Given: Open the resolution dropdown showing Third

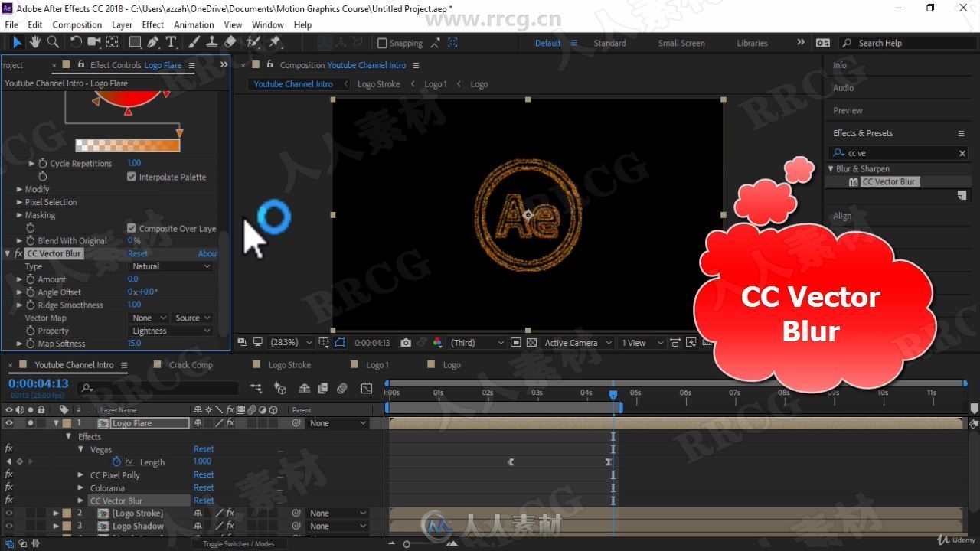Looking at the screenshot, I should click(x=478, y=343).
